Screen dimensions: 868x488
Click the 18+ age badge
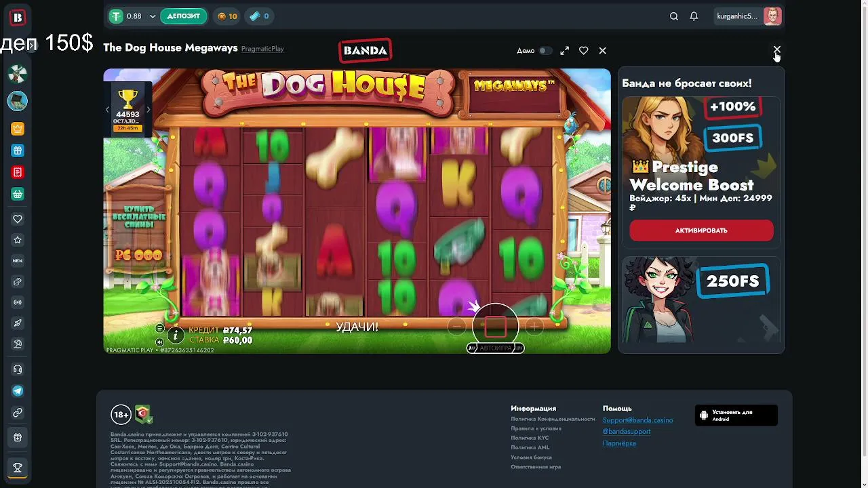coord(121,415)
